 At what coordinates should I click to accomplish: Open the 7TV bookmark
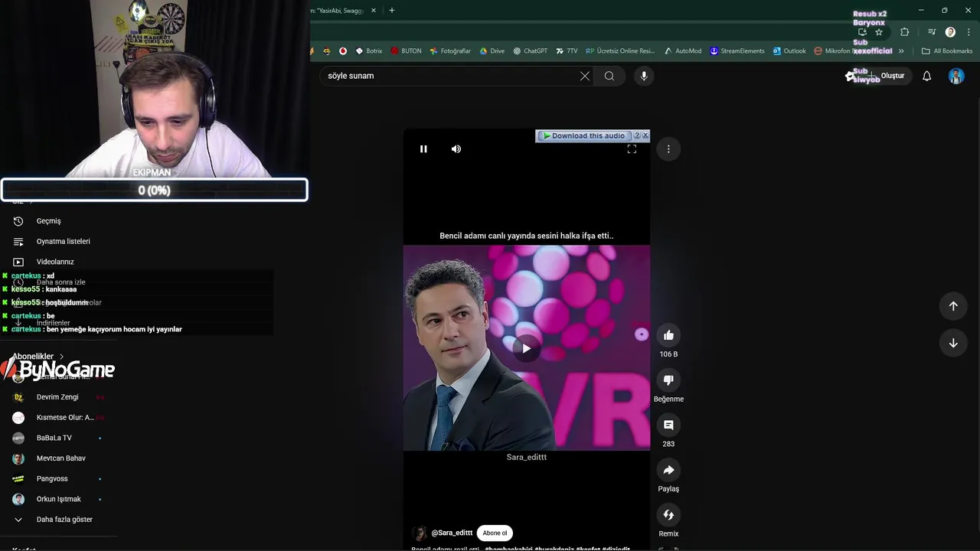click(x=567, y=51)
